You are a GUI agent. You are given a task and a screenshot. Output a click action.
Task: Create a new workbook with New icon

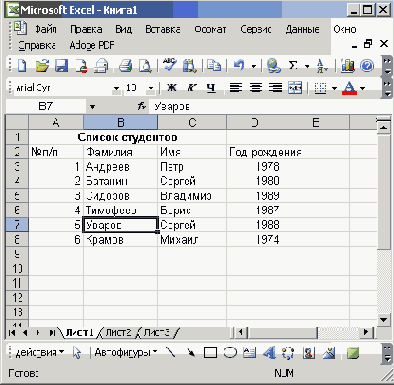(21, 65)
